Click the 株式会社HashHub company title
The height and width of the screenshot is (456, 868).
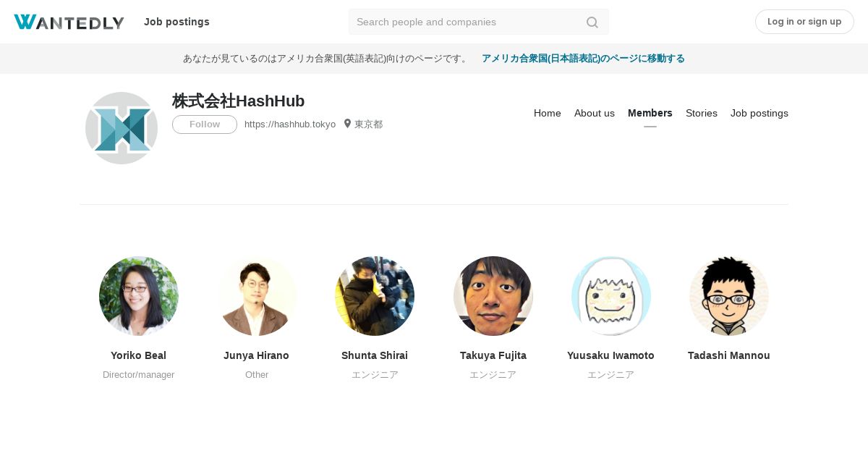click(239, 101)
